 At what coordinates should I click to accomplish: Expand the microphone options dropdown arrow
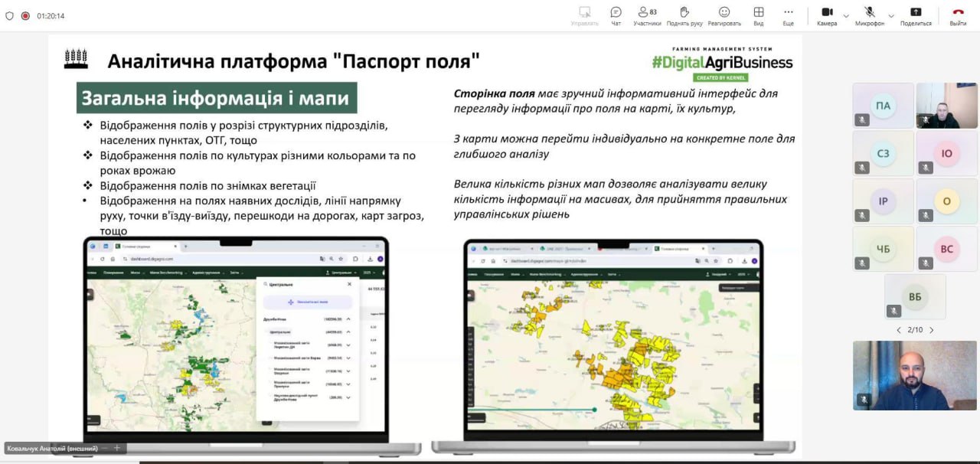coord(891,15)
